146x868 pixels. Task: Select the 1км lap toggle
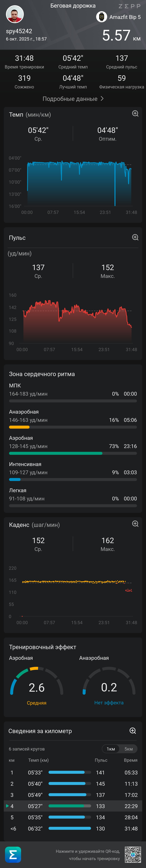click(x=111, y=749)
